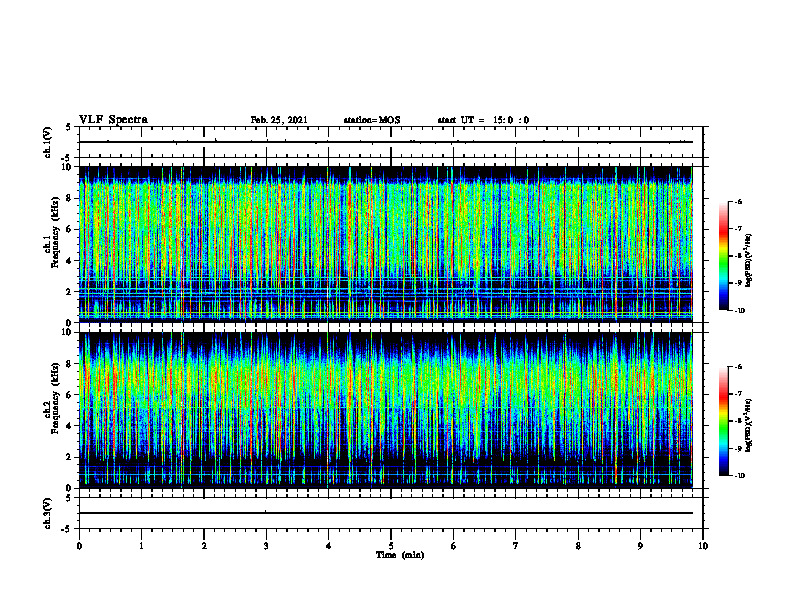This screenshot has width=792, height=612.
Task: Click the time axis tick label "9"
Action: click(x=640, y=546)
